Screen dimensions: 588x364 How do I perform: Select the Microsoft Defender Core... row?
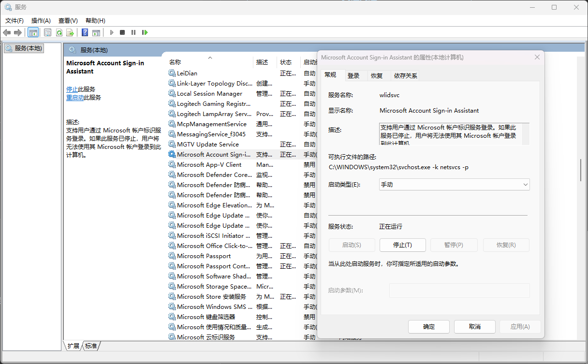[x=242, y=175]
